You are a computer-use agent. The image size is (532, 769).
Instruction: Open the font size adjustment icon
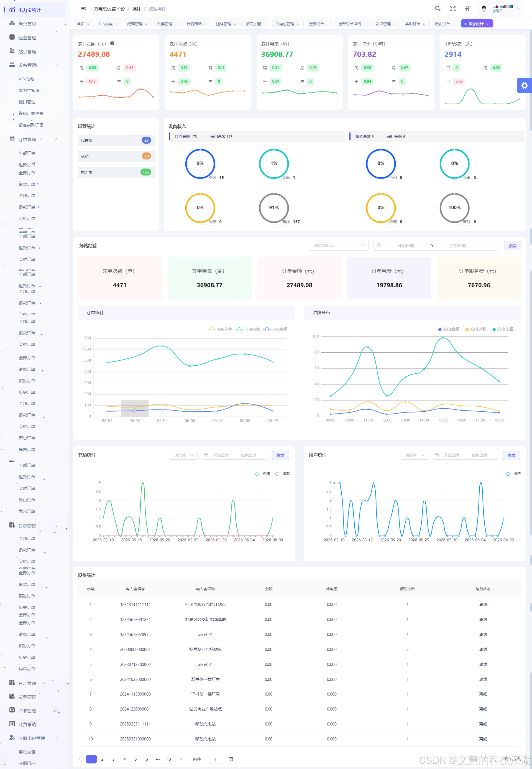(468, 9)
